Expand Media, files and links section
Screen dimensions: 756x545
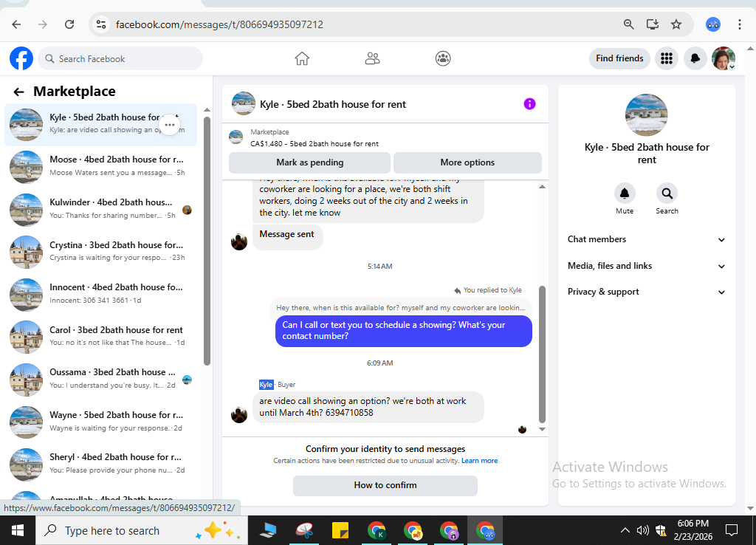646,266
